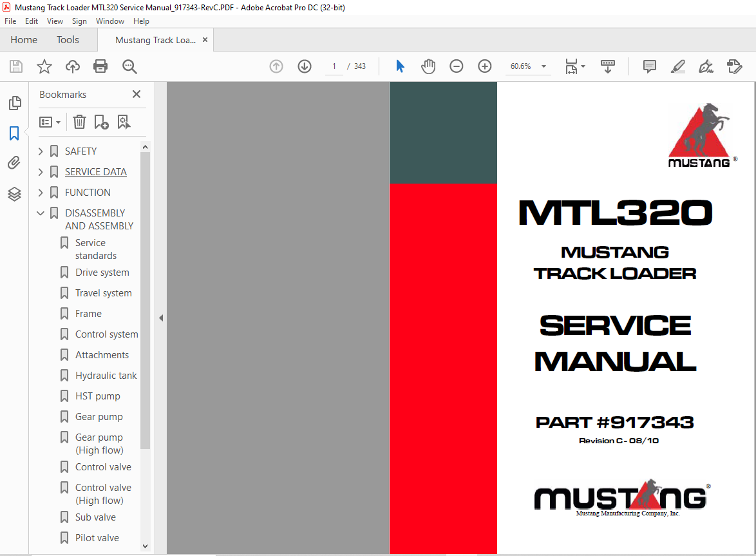The height and width of the screenshot is (556, 756).
Task: Open Control valve (High flow) bookmark
Action: (x=103, y=494)
